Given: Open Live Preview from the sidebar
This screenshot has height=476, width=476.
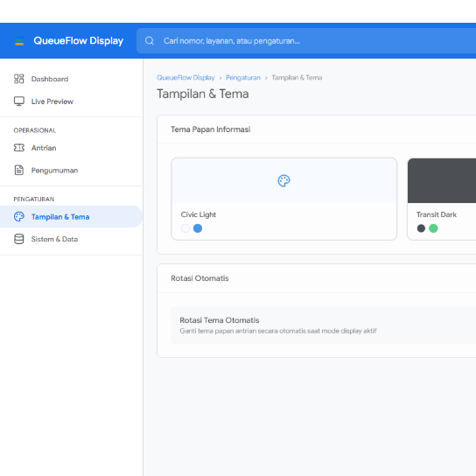Looking at the screenshot, I should 71,101.
